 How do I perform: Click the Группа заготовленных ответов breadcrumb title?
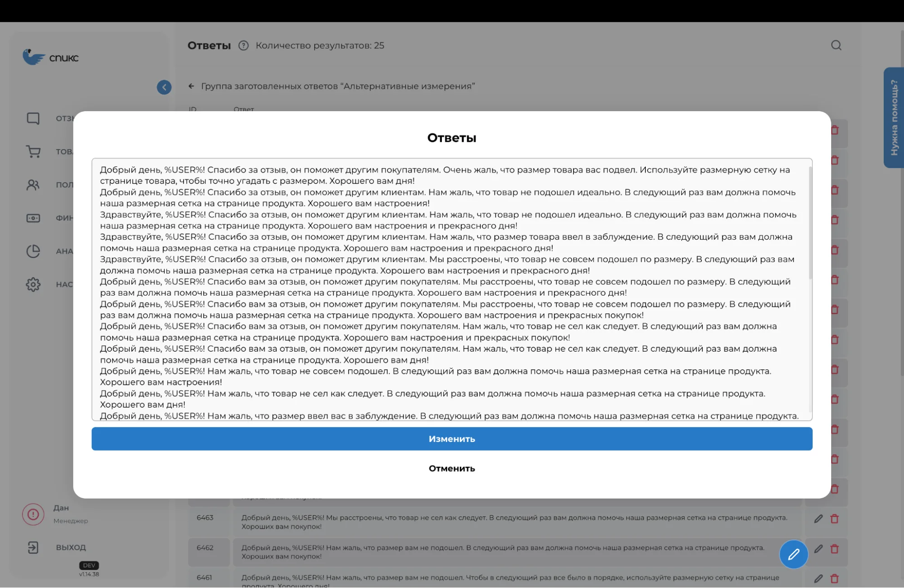pyautogui.click(x=338, y=86)
